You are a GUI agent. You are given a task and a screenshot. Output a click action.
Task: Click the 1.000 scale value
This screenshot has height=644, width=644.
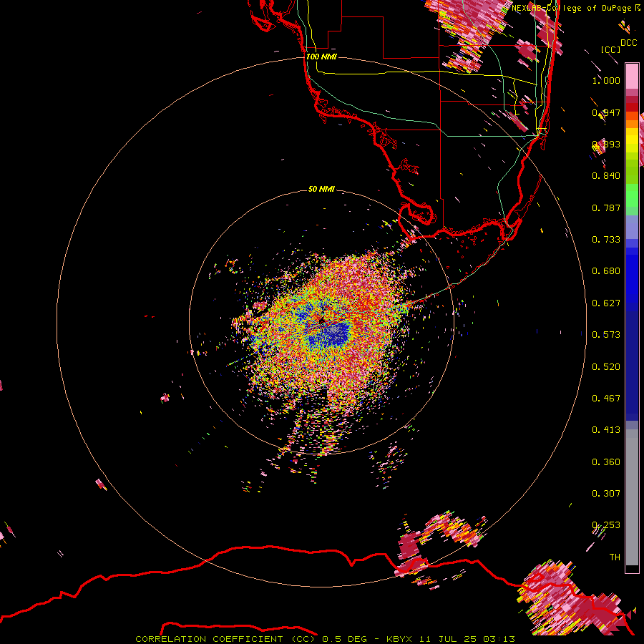606,80
